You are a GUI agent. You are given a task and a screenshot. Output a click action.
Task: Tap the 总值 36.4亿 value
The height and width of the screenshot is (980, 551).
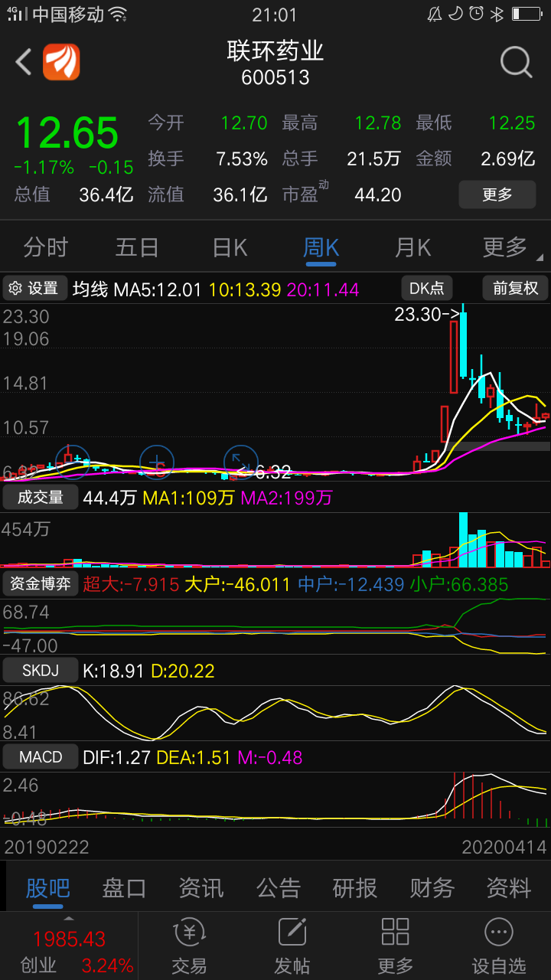tap(106, 194)
